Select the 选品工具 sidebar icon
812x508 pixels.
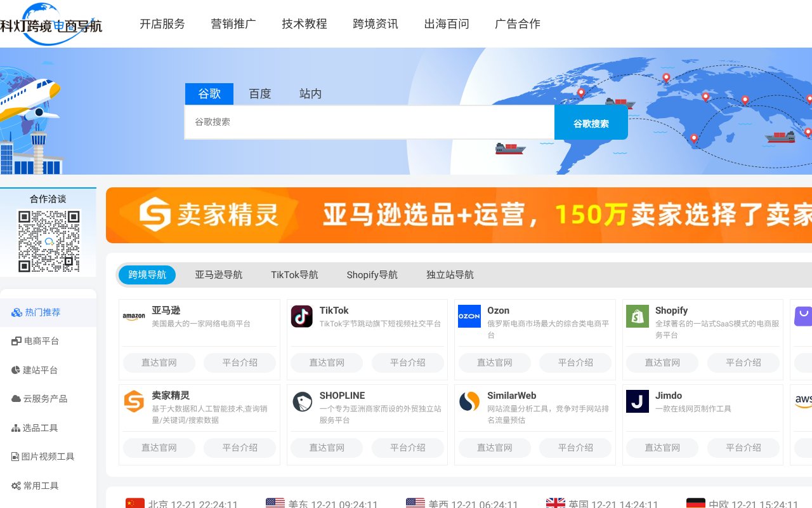(x=16, y=427)
